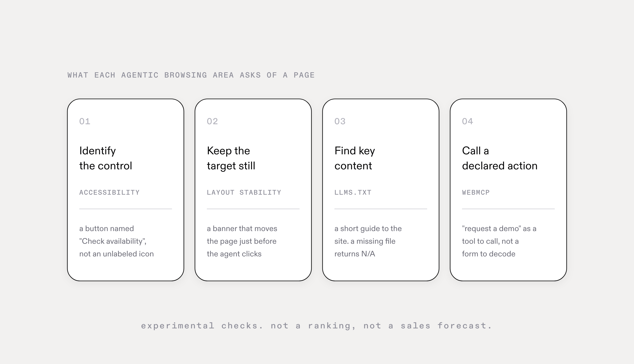Click the "request a demo" description text

[499, 241]
